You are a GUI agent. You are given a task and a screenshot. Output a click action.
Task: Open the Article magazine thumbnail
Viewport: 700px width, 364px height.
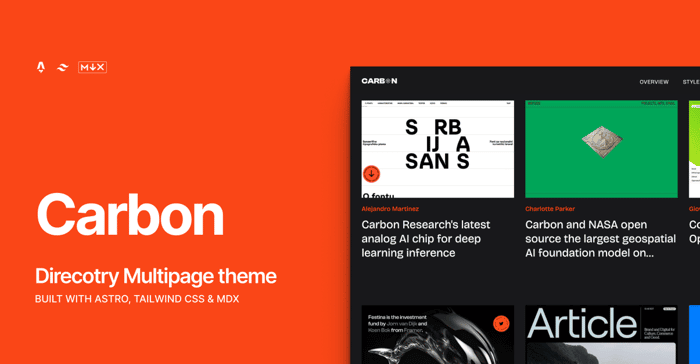click(601, 335)
